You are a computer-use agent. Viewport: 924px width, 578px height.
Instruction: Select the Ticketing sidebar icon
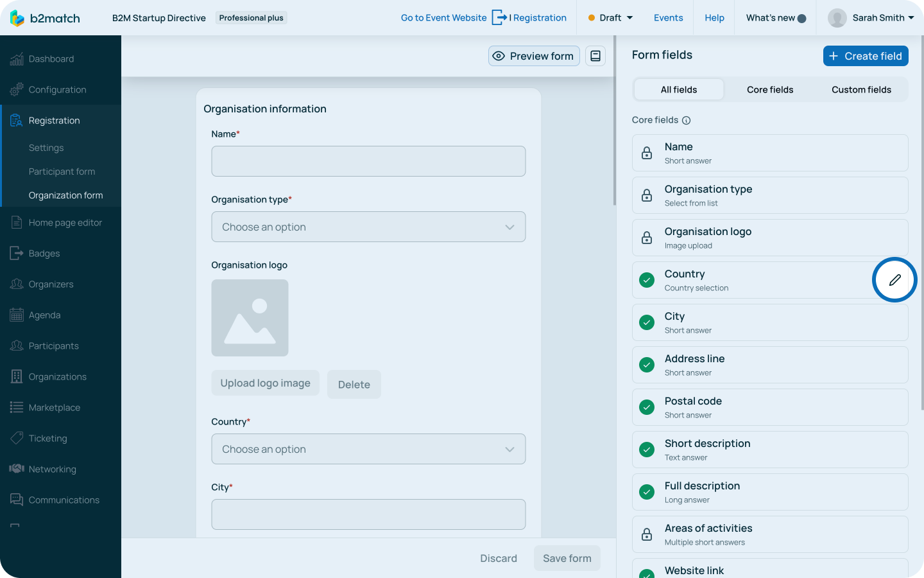coord(15,438)
